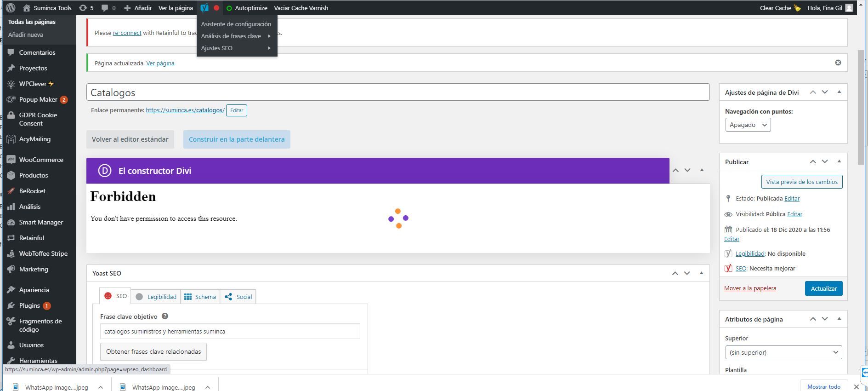Click Vista previa de los cambios
The width and height of the screenshot is (868, 391).
(x=802, y=182)
